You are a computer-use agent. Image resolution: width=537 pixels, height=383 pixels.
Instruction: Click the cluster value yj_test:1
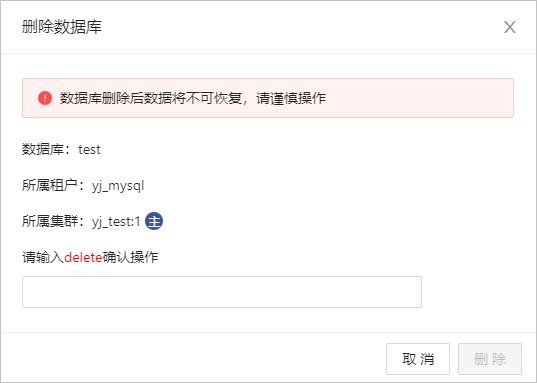(116, 222)
